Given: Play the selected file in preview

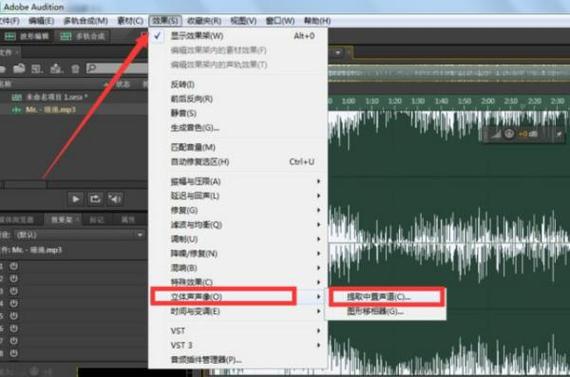Looking at the screenshot, I should click(x=76, y=199).
